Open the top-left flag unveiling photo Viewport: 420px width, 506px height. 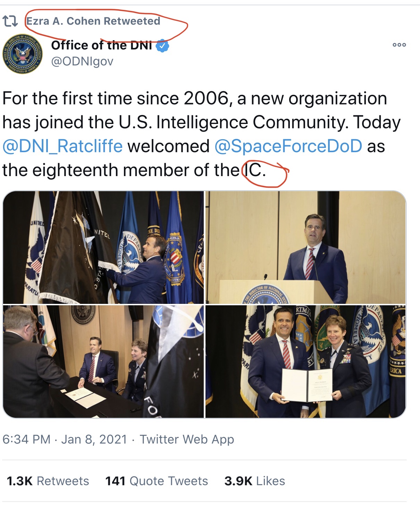tap(103, 247)
